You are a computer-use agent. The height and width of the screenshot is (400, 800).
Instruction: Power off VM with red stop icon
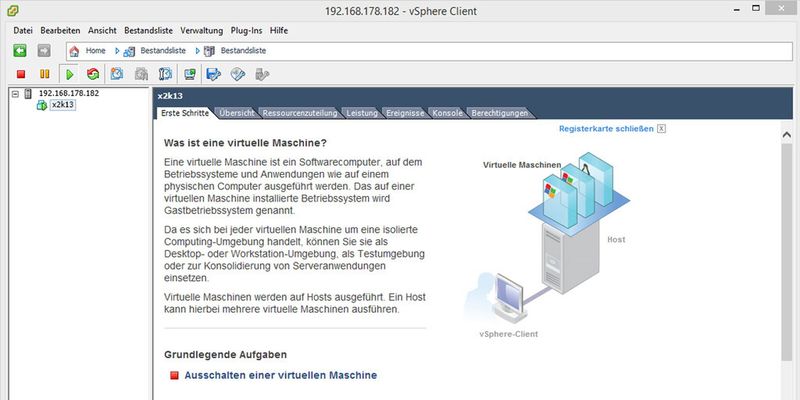pyautogui.click(x=21, y=74)
